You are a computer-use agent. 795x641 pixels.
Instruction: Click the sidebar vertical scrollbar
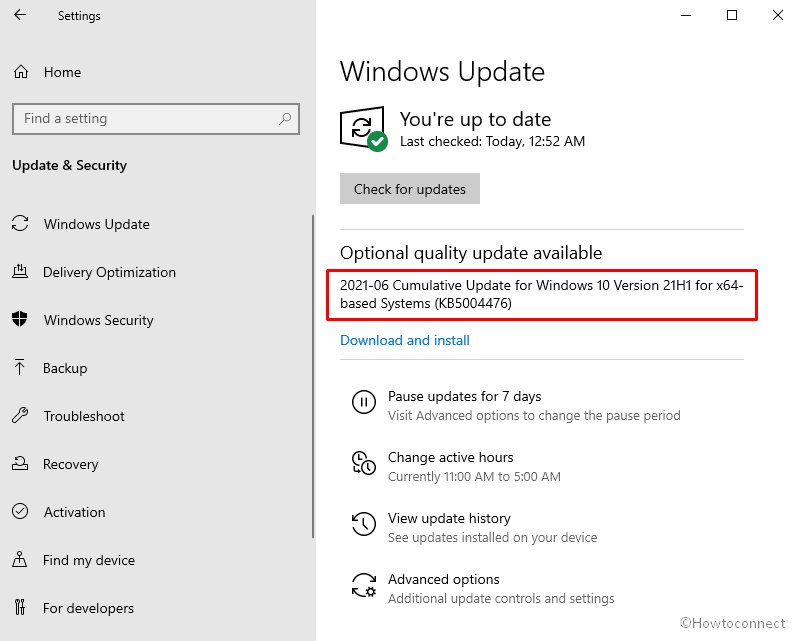[313, 400]
